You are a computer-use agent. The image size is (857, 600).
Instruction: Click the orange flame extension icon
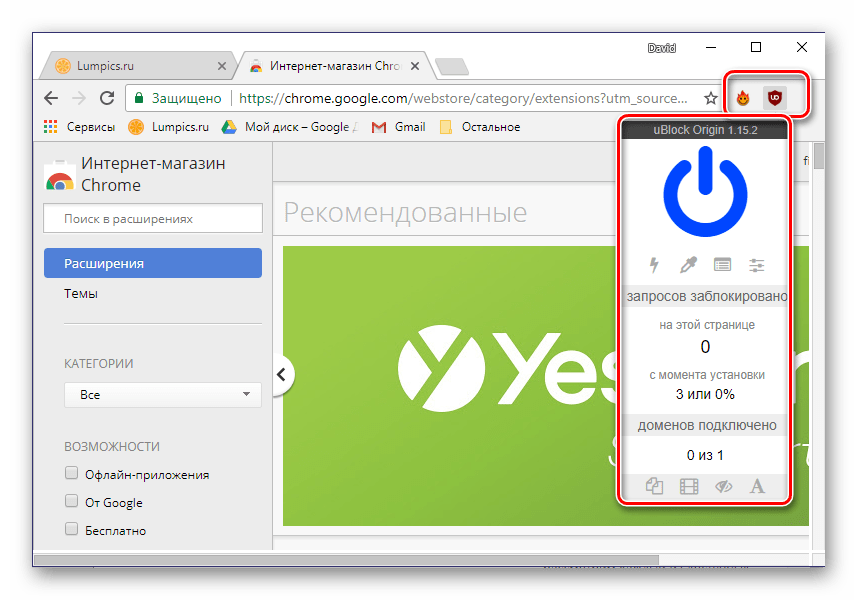coord(743,98)
